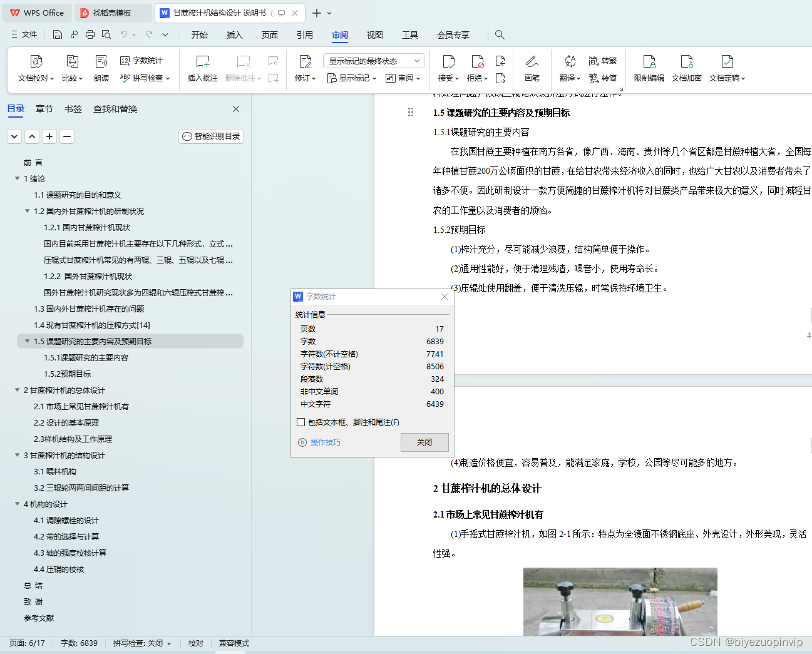Jump to 2.2 设计的基本原理 in outline
The image size is (812, 654).
point(66,422)
